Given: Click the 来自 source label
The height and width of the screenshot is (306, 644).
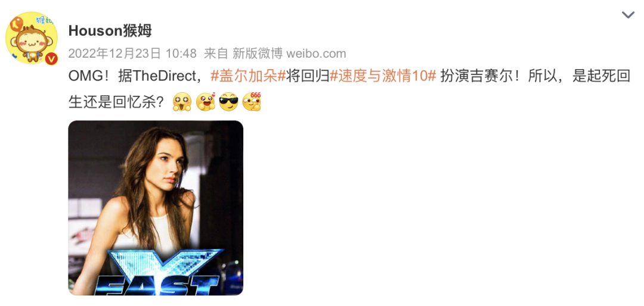Looking at the screenshot, I should pyautogui.click(x=216, y=54).
